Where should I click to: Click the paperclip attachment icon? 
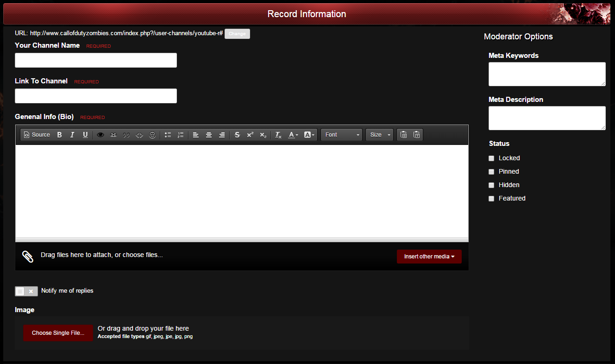pyautogui.click(x=28, y=257)
